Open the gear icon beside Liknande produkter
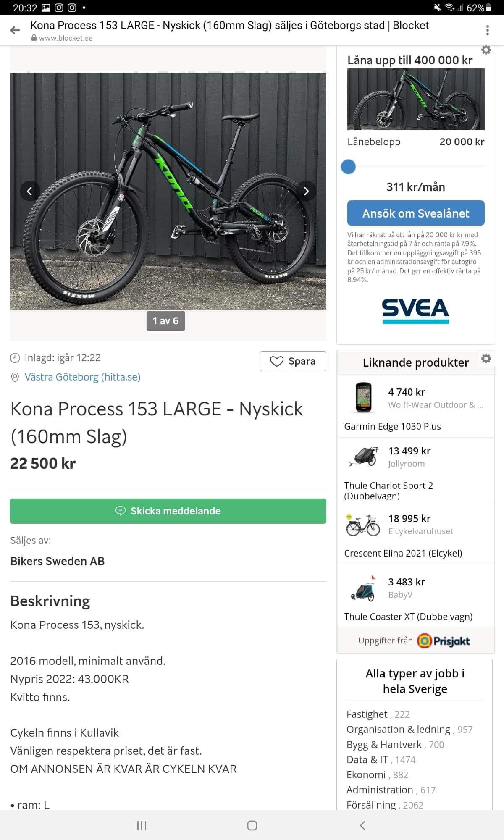This screenshot has height=840, width=504. 486,359
